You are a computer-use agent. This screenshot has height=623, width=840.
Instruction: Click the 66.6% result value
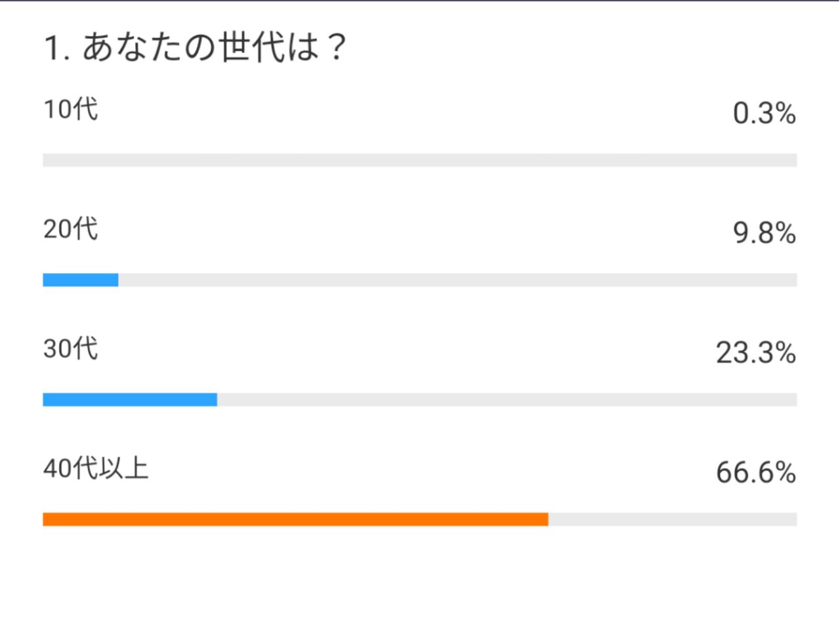coord(756,473)
